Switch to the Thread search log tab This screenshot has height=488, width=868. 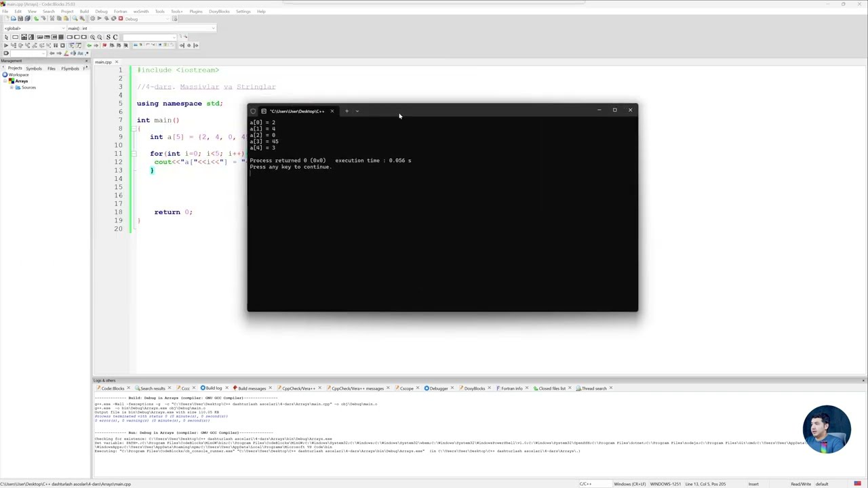click(593, 388)
